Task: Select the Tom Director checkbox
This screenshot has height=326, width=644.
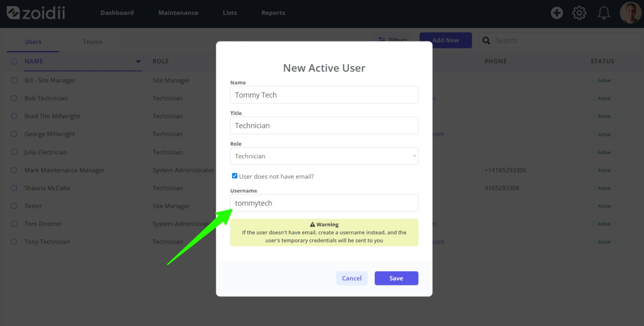Action: pos(14,224)
